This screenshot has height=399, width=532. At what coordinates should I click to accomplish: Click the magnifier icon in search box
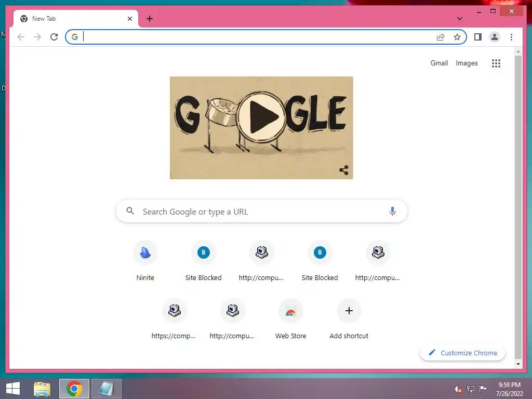(130, 211)
